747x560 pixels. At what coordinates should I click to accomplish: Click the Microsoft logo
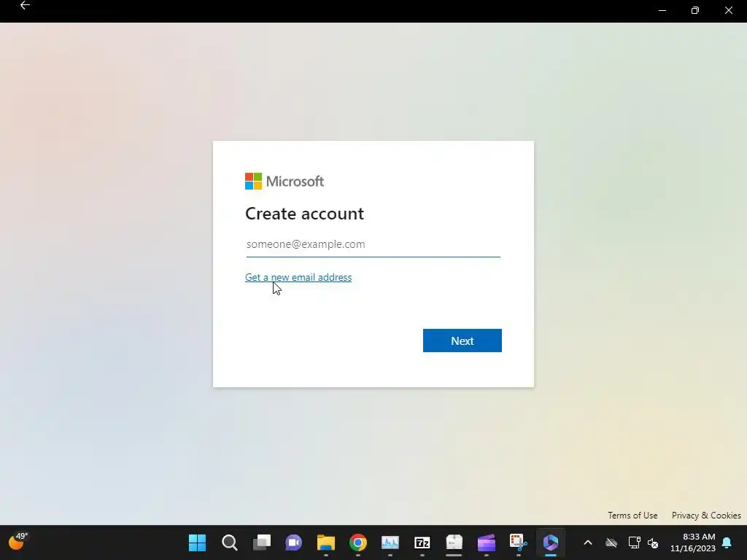(285, 181)
